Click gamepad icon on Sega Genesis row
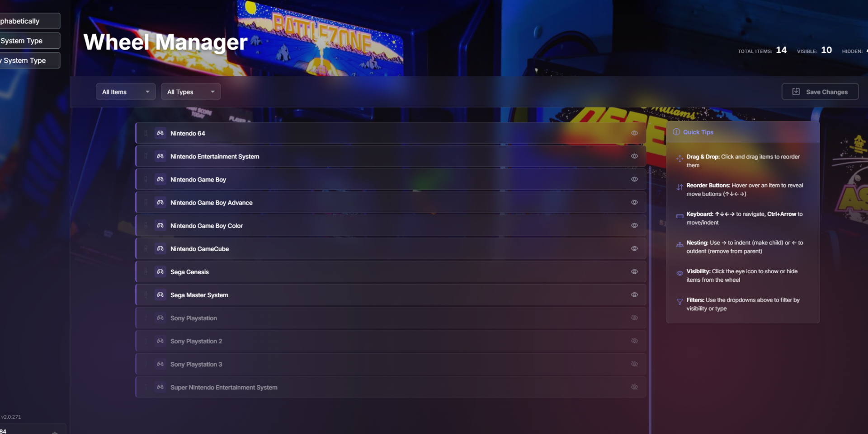 tap(160, 271)
